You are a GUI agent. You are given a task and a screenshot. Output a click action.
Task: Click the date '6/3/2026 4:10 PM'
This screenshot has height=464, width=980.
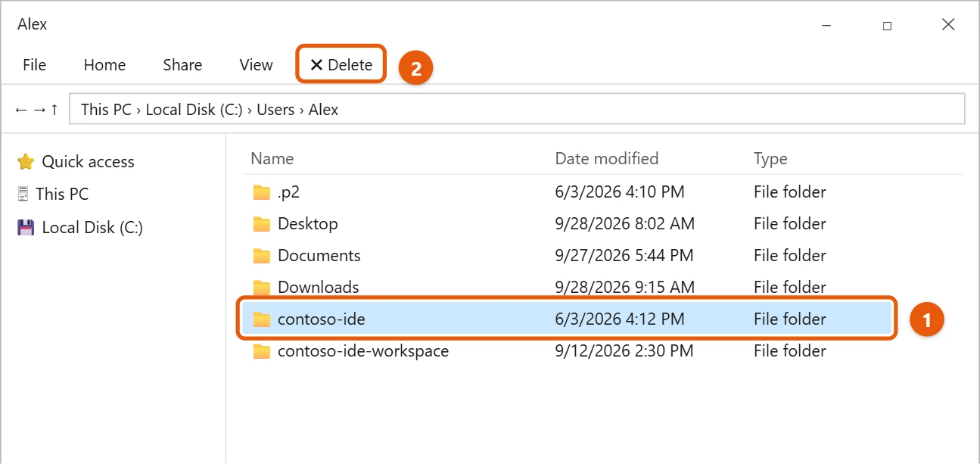[x=620, y=192]
